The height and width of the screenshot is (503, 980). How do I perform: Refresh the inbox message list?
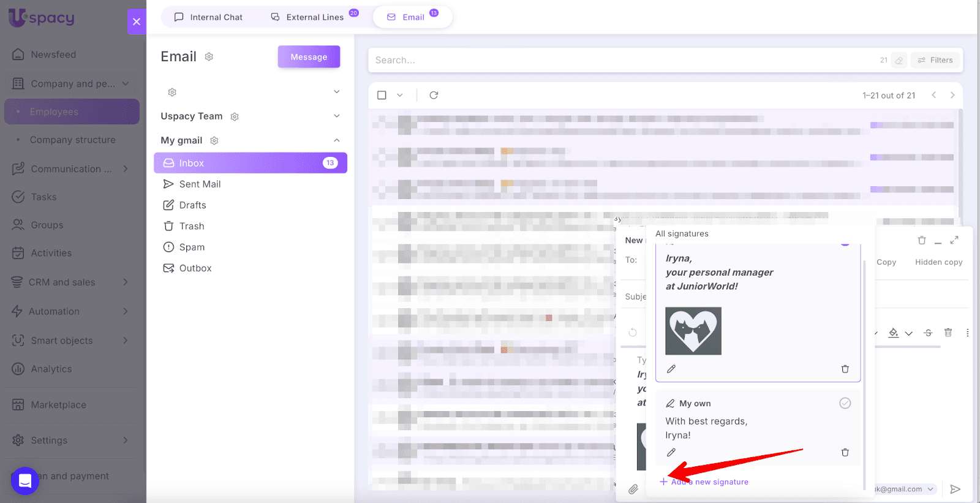point(434,95)
